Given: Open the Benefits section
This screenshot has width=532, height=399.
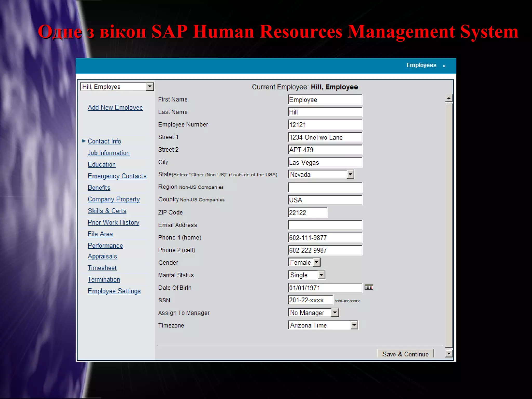Looking at the screenshot, I should pos(99,188).
